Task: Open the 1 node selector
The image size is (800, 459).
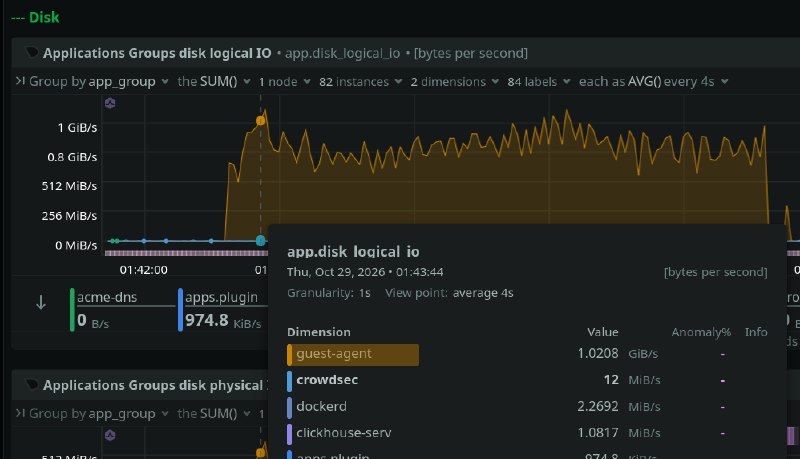Action: tap(284, 82)
